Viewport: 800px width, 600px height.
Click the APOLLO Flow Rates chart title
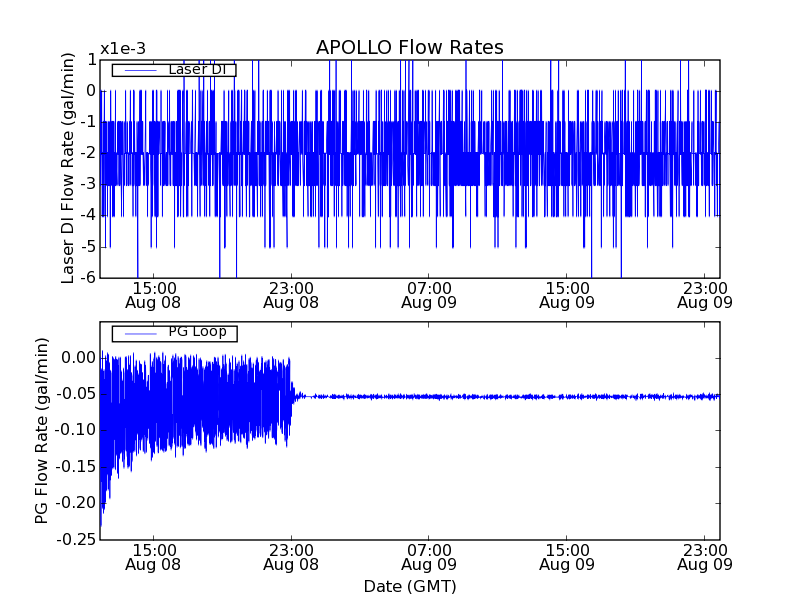409,48
